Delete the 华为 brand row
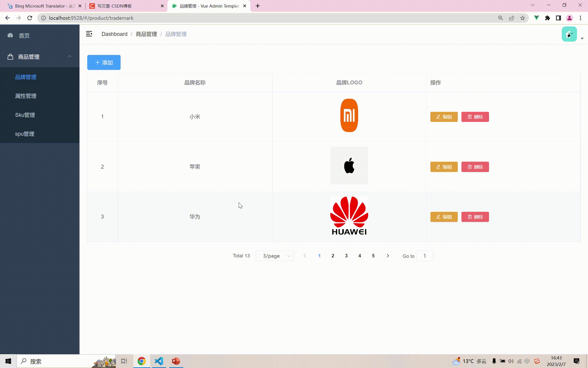This screenshot has width=588, height=368. click(x=475, y=217)
